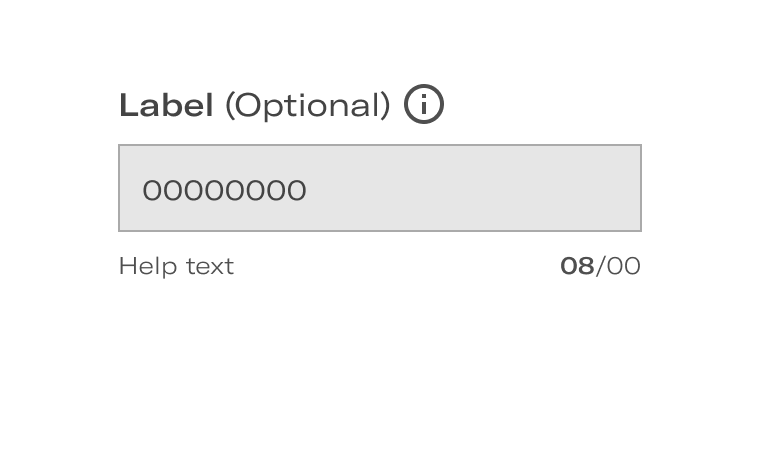Select the Help text below the field
This screenshot has height=464, width=762.
point(176,267)
